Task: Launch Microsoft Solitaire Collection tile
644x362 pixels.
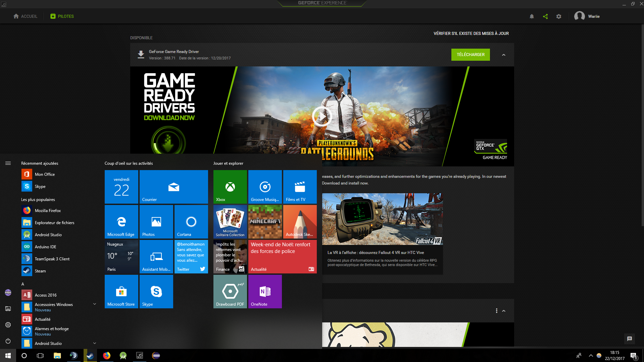Action: [230, 222]
